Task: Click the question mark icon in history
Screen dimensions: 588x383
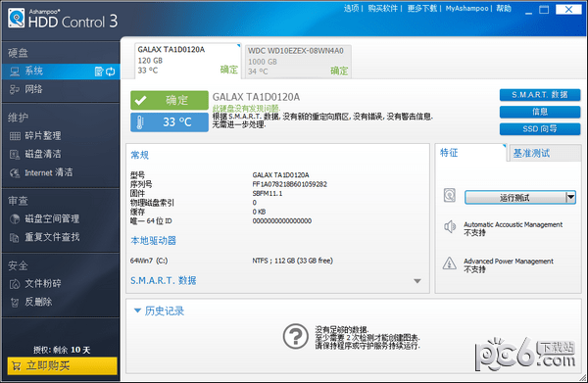Action: point(296,336)
